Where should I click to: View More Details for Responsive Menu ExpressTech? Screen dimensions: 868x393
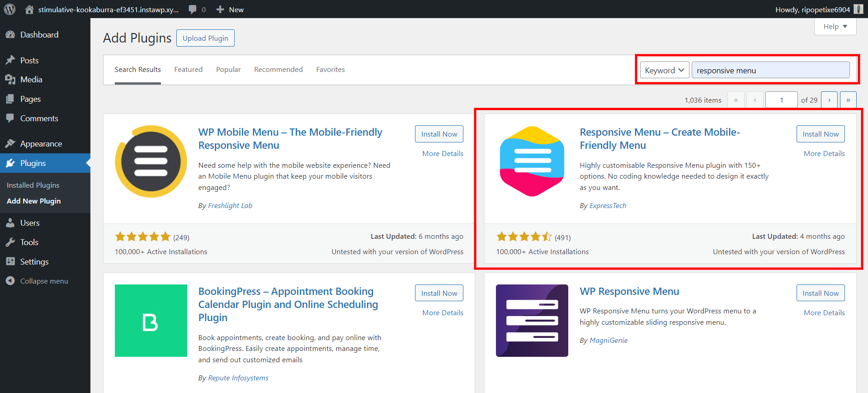pos(824,154)
